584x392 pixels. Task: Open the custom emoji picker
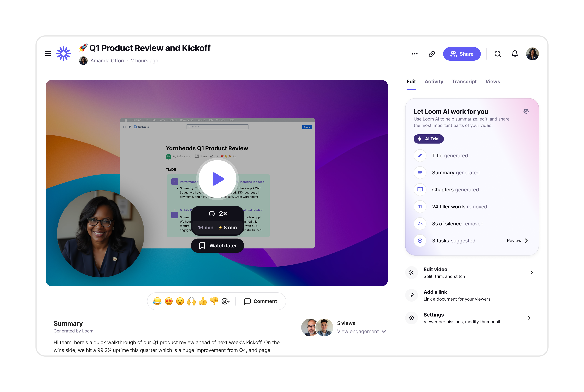226,301
